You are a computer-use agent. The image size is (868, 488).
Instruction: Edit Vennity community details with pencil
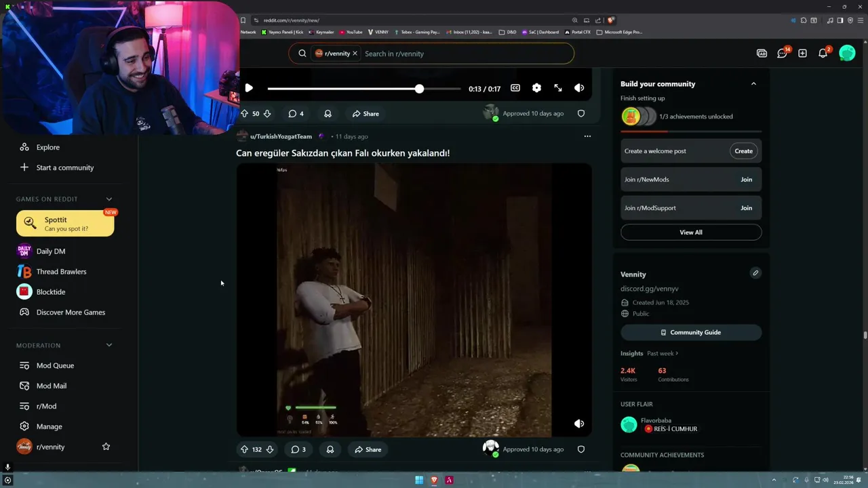[755, 273]
